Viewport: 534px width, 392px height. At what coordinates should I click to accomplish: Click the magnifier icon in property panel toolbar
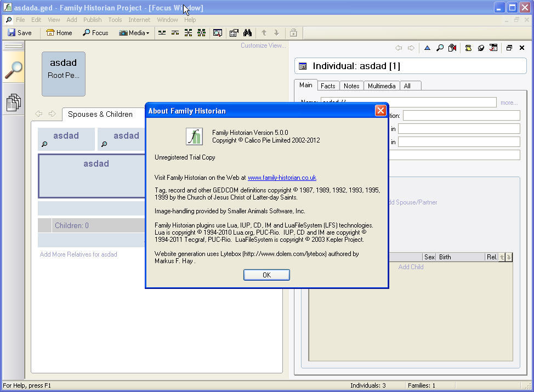click(440, 48)
